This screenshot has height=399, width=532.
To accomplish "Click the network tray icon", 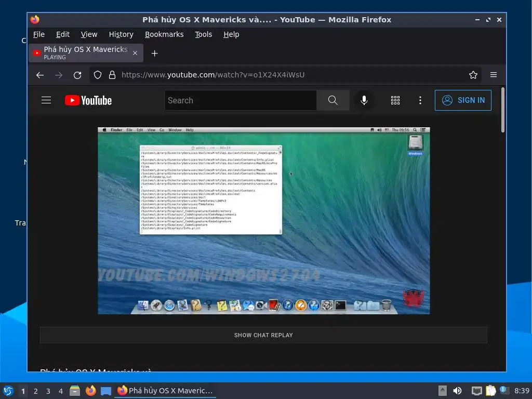I will [477, 391].
